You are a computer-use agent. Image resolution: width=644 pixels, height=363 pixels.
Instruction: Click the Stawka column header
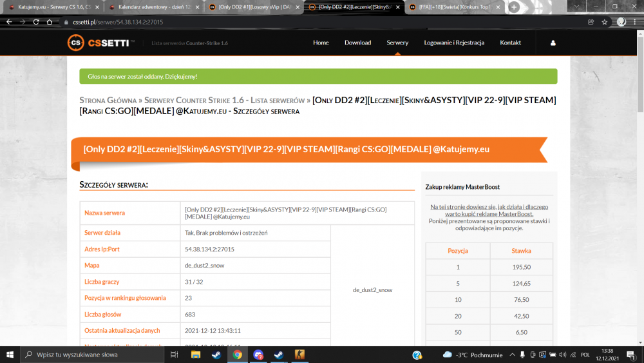pos(521,251)
